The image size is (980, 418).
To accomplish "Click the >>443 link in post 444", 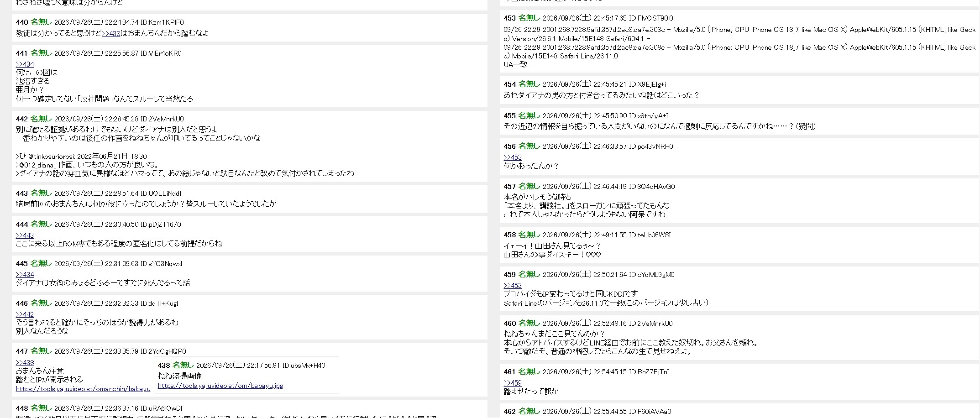I will pyautogui.click(x=25, y=235).
